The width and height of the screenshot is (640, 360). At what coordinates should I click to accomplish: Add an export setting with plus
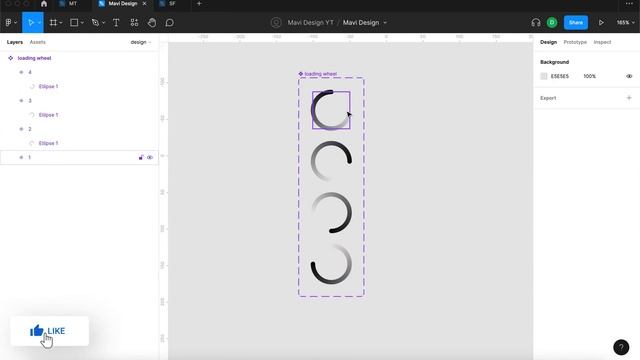(629, 98)
